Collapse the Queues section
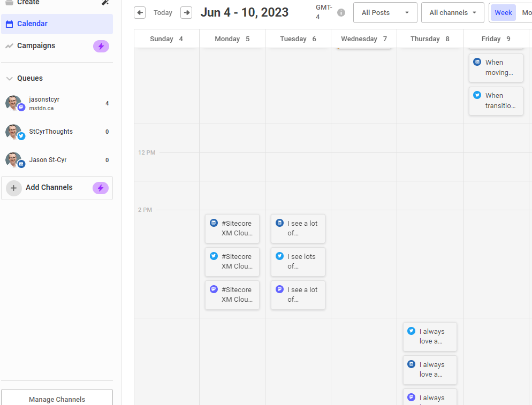 click(9, 78)
